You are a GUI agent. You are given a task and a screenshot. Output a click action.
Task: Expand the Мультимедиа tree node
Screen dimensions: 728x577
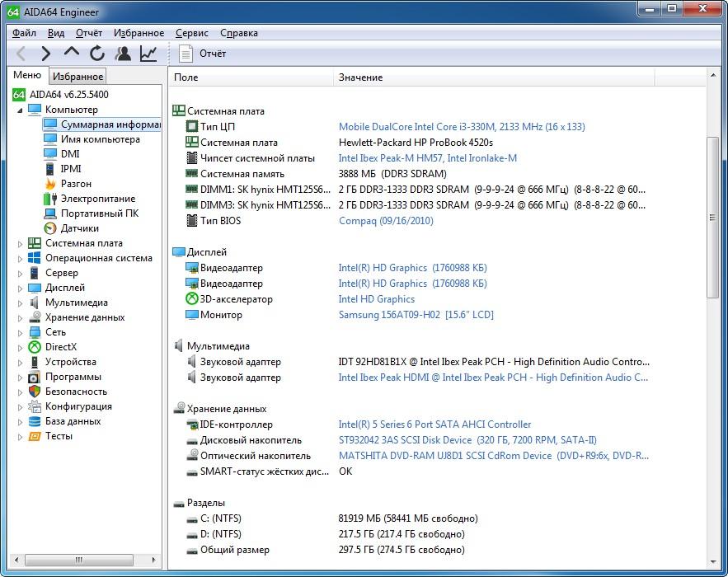[x=20, y=303]
